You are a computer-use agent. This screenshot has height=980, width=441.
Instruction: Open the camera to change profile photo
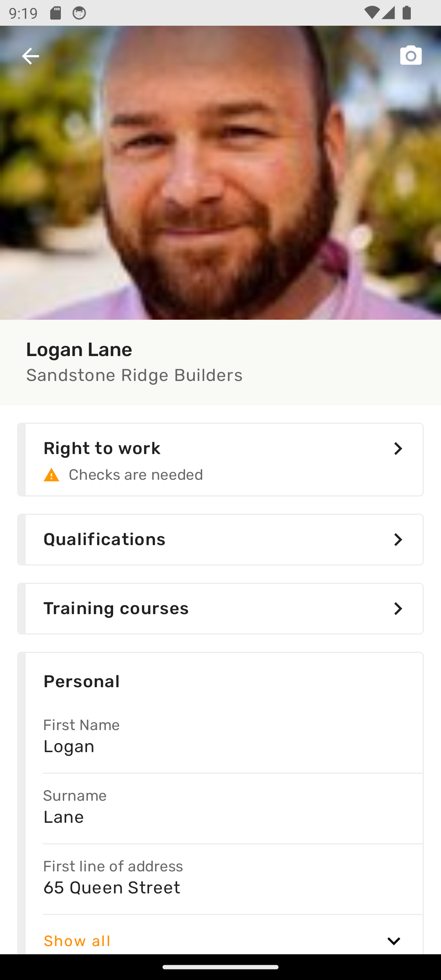point(410,56)
